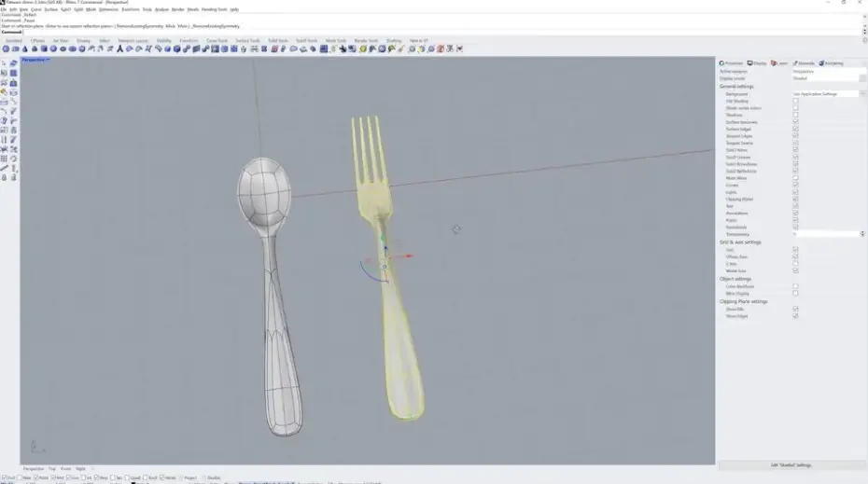Toggle the Vertex osnap checkbox
868x484 pixels.
[x=162, y=477]
